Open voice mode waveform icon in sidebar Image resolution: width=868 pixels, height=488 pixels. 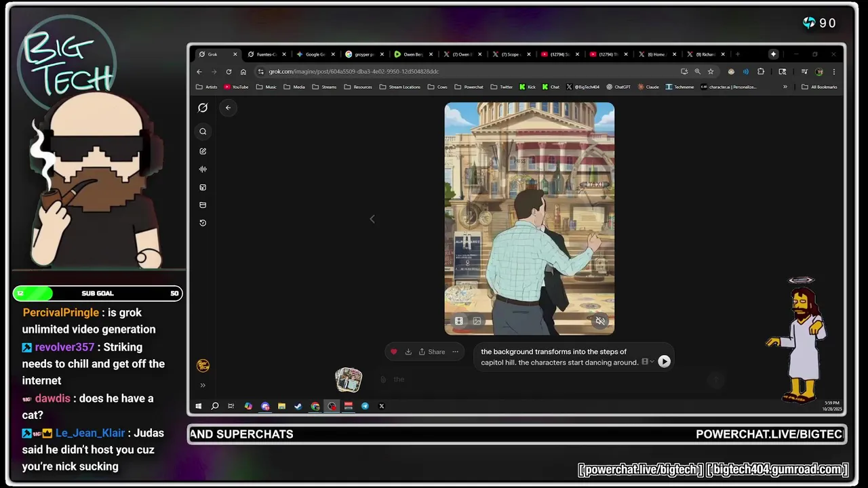pos(203,169)
